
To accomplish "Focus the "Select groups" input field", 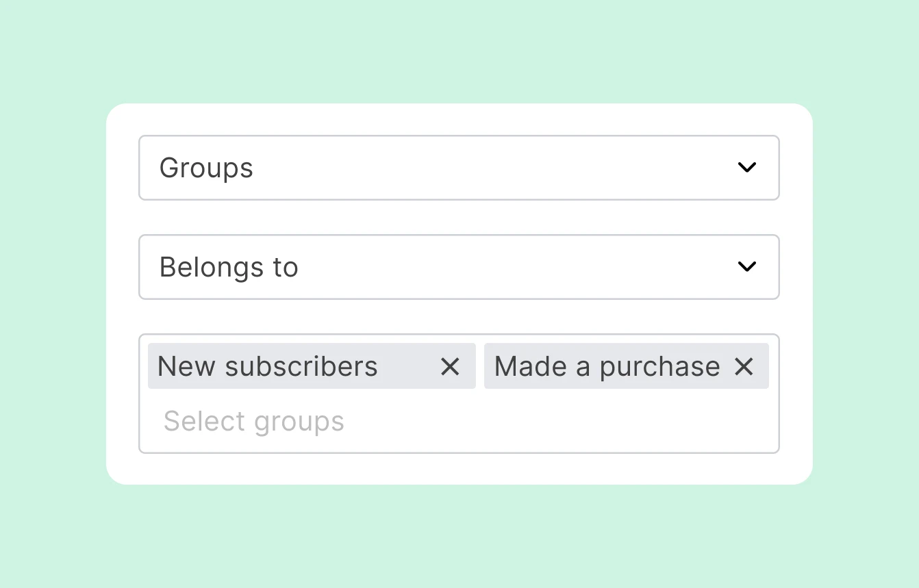I will (x=459, y=422).
